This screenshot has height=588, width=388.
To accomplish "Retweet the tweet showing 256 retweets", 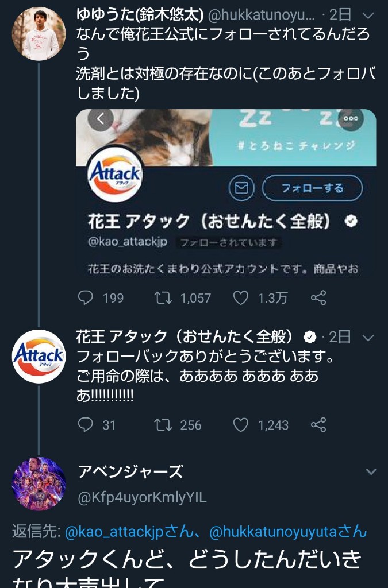I will 163,425.
